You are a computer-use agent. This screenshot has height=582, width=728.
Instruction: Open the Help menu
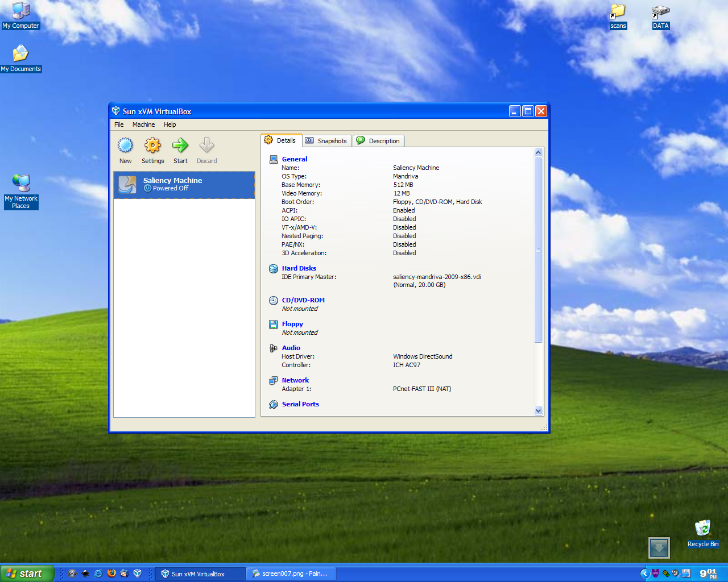[x=170, y=124]
